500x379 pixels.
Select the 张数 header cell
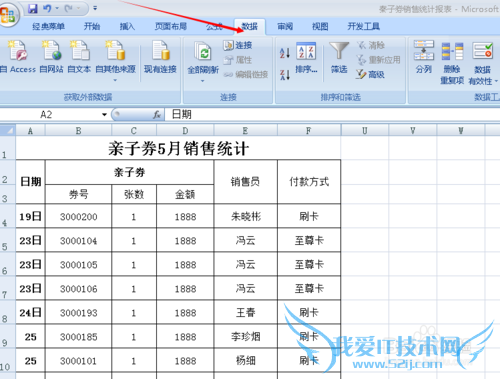point(134,194)
